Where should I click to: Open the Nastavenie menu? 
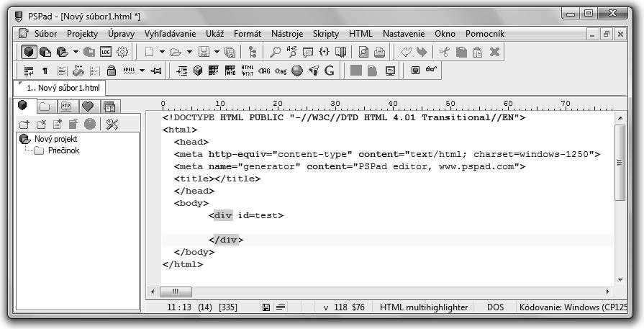point(404,34)
